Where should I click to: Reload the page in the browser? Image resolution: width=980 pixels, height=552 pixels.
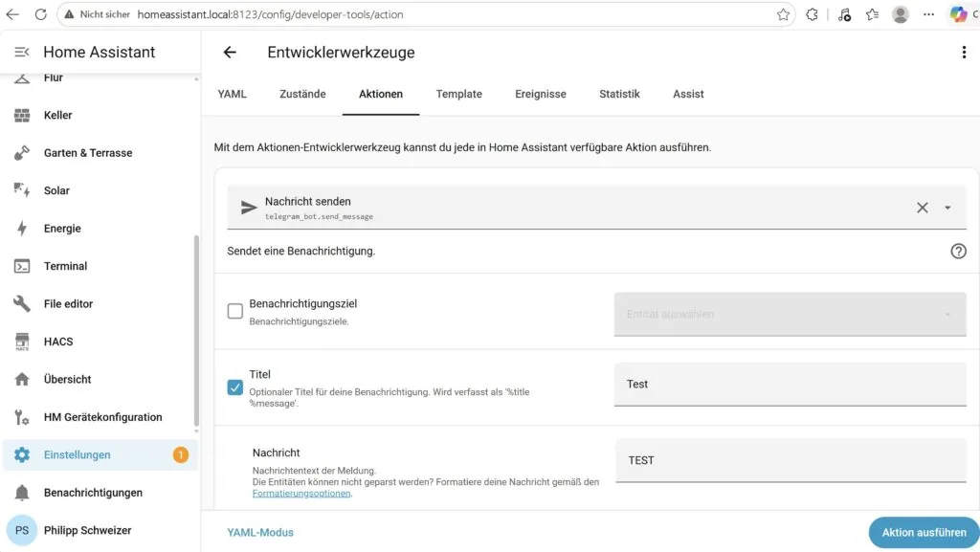(x=40, y=14)
